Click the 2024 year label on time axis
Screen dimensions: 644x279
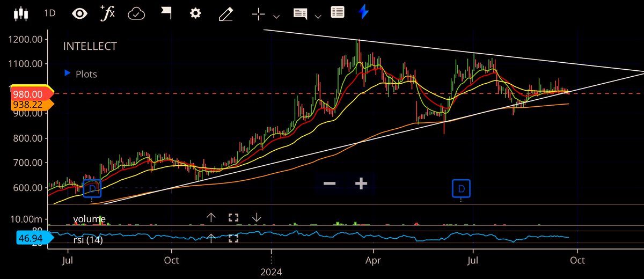pyautogui.click(x=272, y=272)
